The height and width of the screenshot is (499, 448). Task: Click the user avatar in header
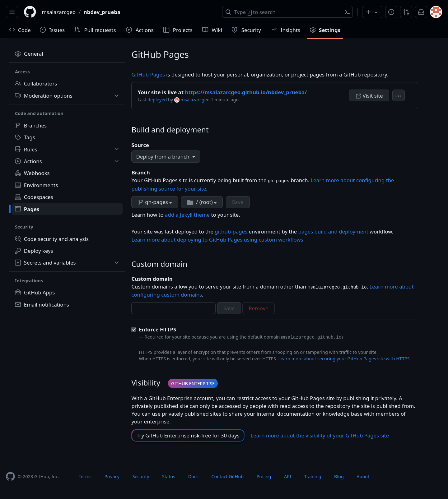click(x=436, y=12)
